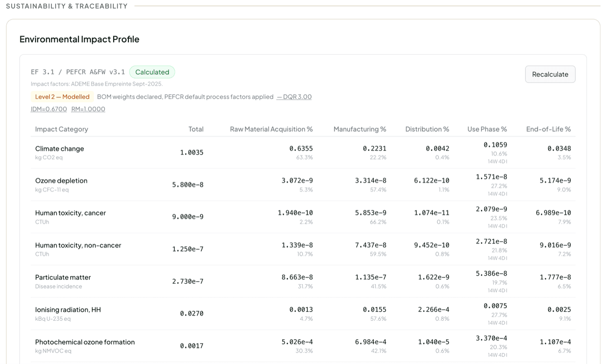
Task: Click the Human toxicity, cancer row
Action: tap(303, 217)
